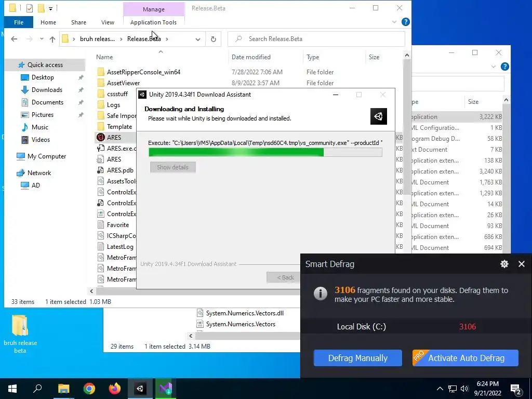Open Downloads in navigation pane
Image resolution: width=532 pixels, height=399 pixels.
pos(47,90)
